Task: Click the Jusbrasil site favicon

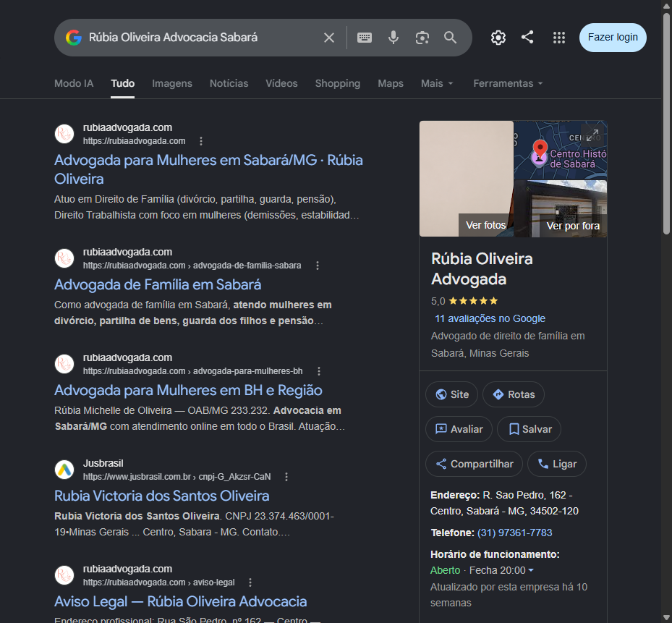Action: (x=64, y=470)
